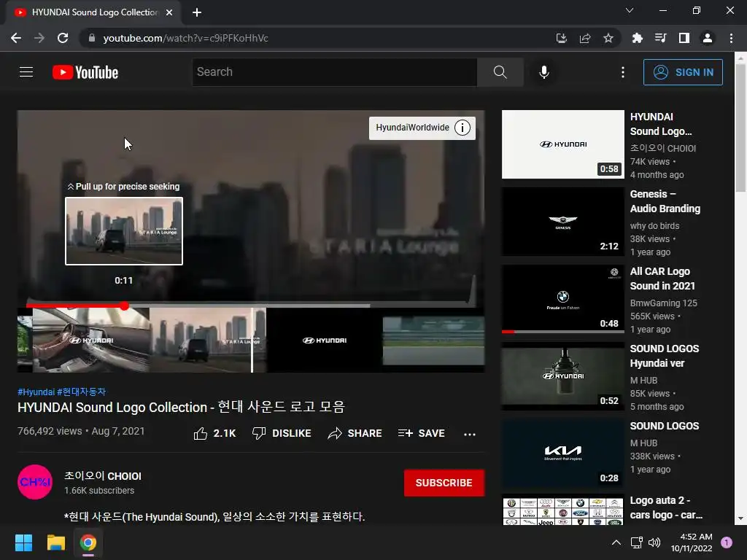This screenshot has height=560, width=747.
Task: Open HYUNDAI Sound Logo 0:58 video thumbnail
Action: coord(562,144)
